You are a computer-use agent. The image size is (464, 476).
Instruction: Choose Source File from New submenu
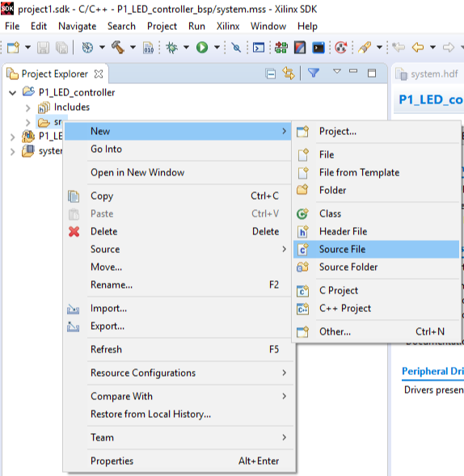click(376, 249)
